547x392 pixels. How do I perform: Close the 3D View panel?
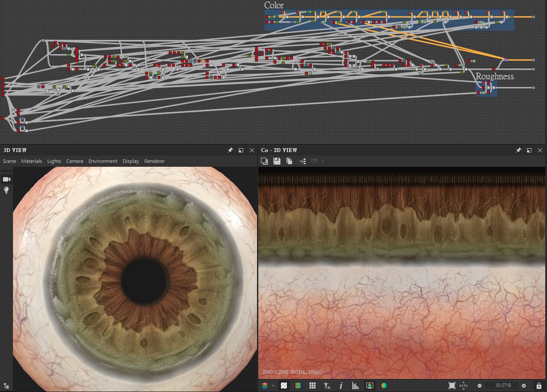252,150
